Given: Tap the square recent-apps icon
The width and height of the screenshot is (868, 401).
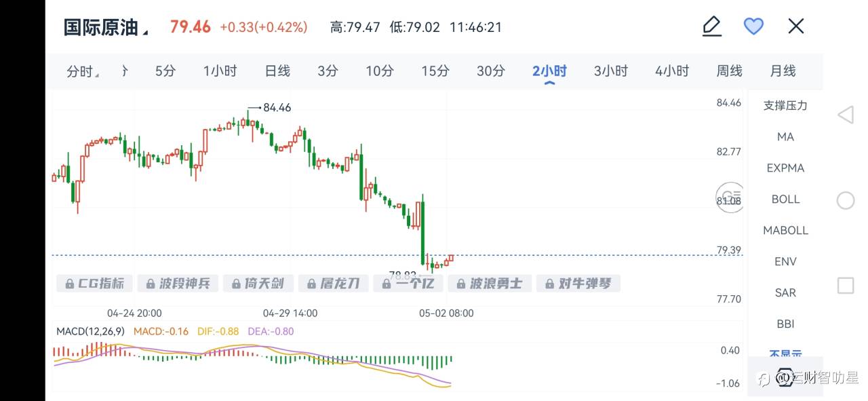Looking at the screenshot, I should point(845,285).
